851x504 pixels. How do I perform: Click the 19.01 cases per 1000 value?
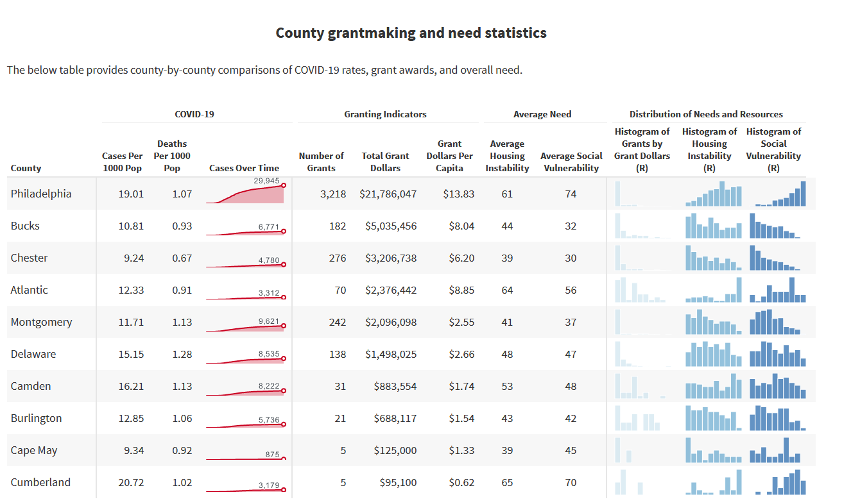point(131,194)
